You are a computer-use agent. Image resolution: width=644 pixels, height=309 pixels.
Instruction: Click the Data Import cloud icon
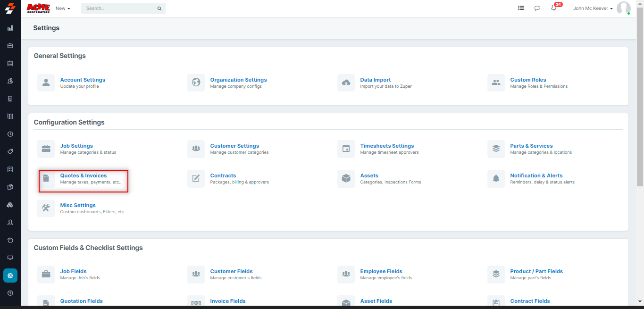coord(346,83)
